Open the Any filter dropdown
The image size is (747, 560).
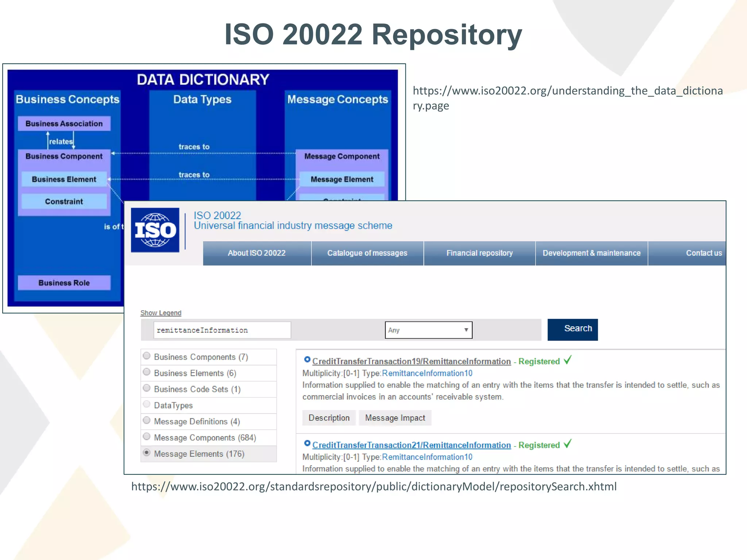point(429,330)
